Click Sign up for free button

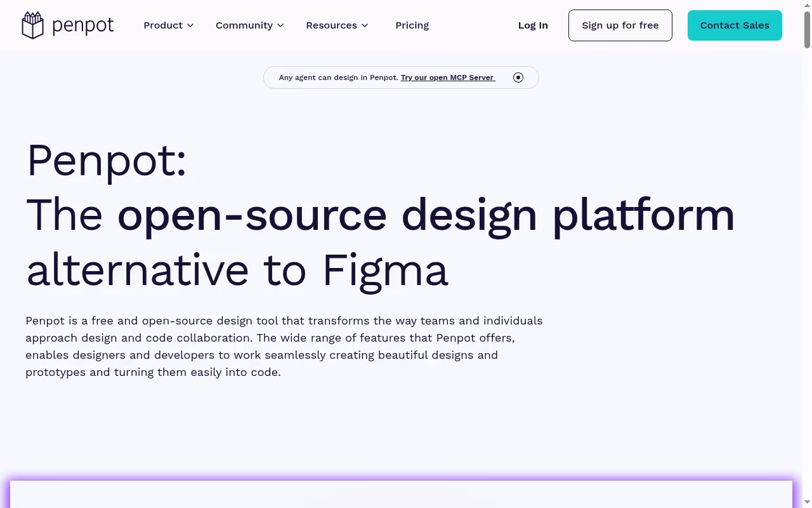click(620, 25)
